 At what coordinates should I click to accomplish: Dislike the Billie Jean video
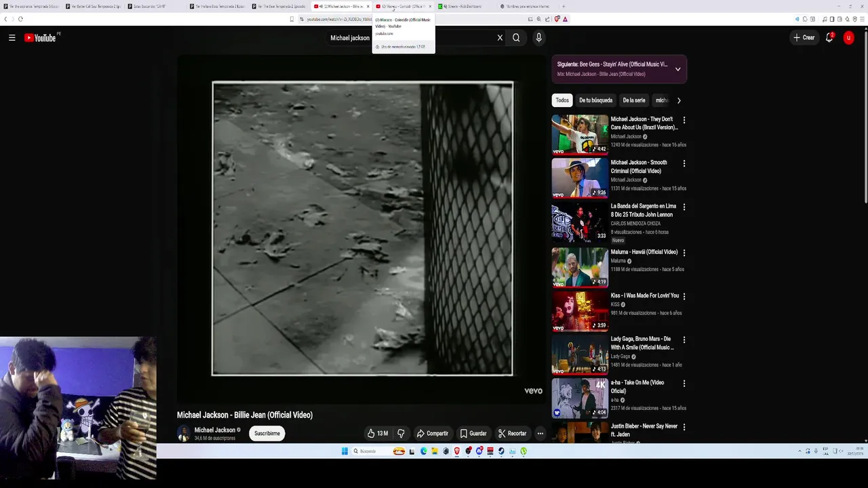401,433
